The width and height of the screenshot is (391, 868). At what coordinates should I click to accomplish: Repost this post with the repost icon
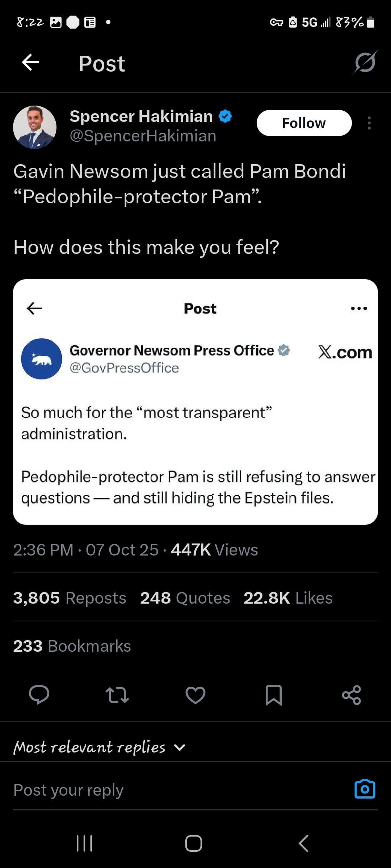pos(117,695)
